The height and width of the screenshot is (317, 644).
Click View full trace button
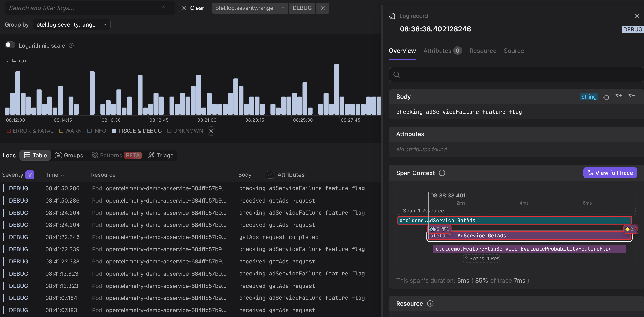point(610,173)
